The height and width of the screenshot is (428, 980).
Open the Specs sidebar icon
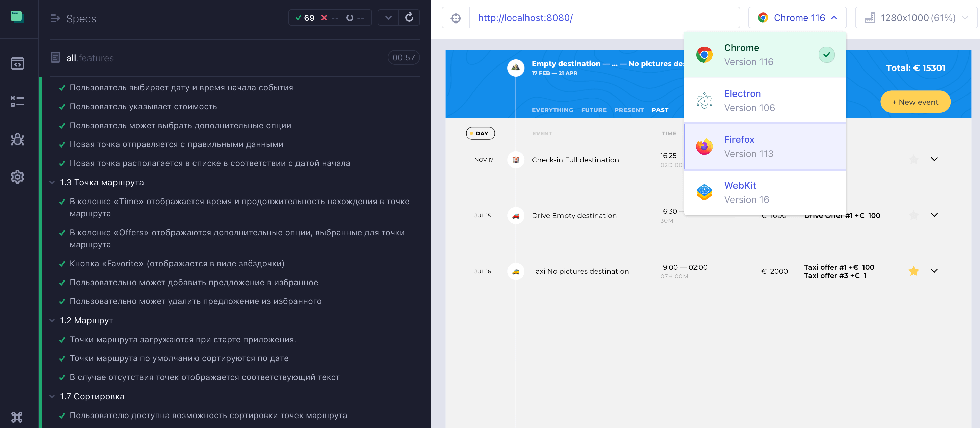click(18, 63)
